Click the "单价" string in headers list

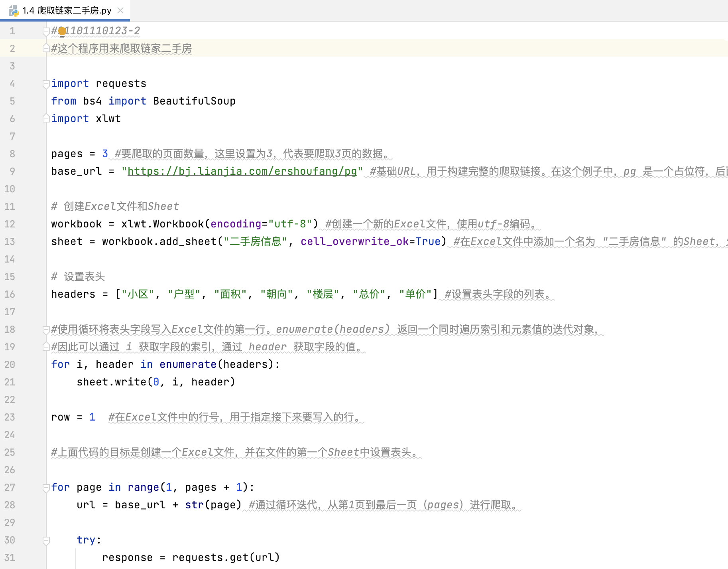(415, 294)
